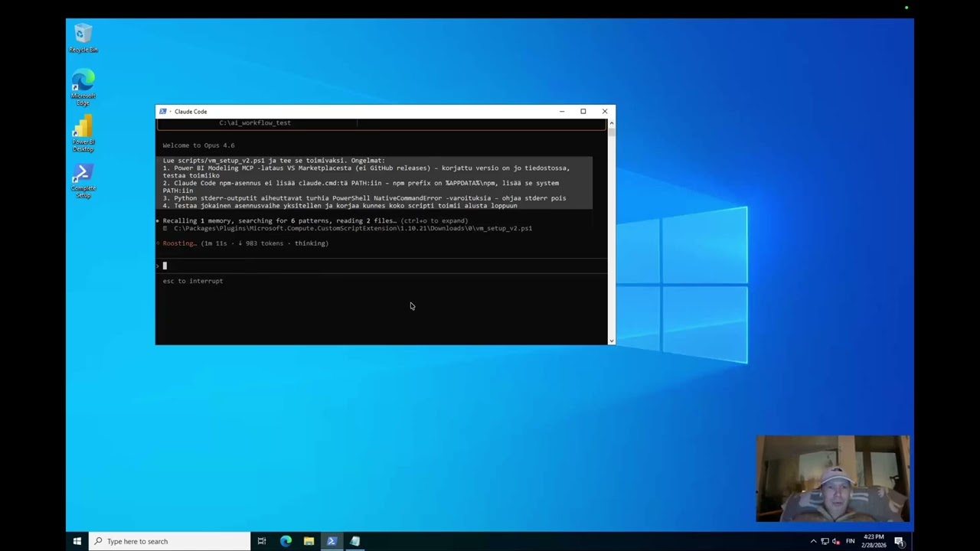The width and height of the screenshot is (980, 551).
Task: Click the Claude Code prompt input line
Action: coord(381,266)
